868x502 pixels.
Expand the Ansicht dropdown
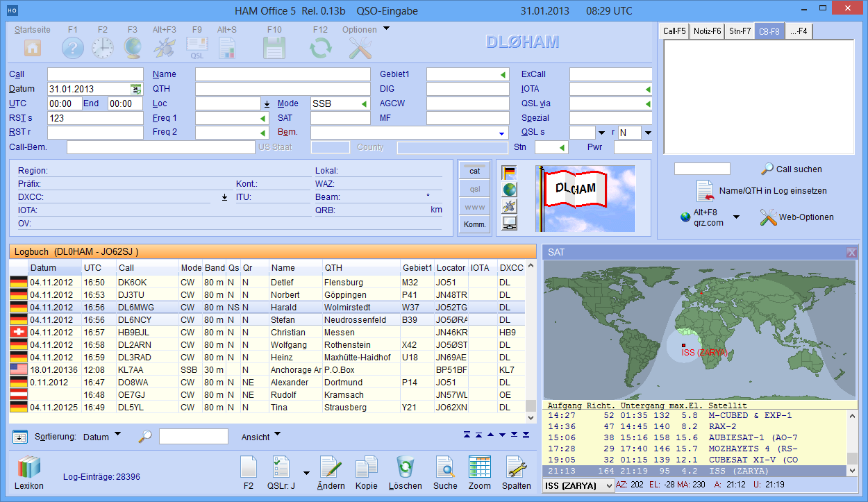pos(278,435)
